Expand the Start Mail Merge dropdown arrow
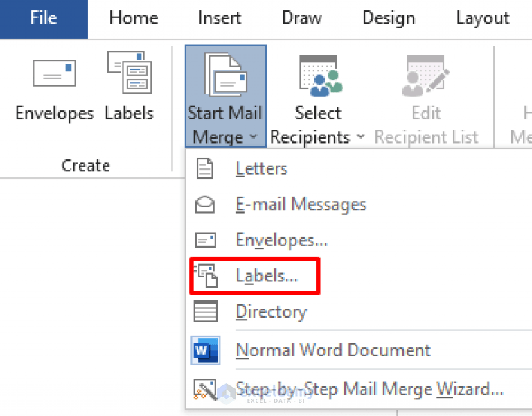Screen dimensions: 532x416 click(x=253, y=137)
